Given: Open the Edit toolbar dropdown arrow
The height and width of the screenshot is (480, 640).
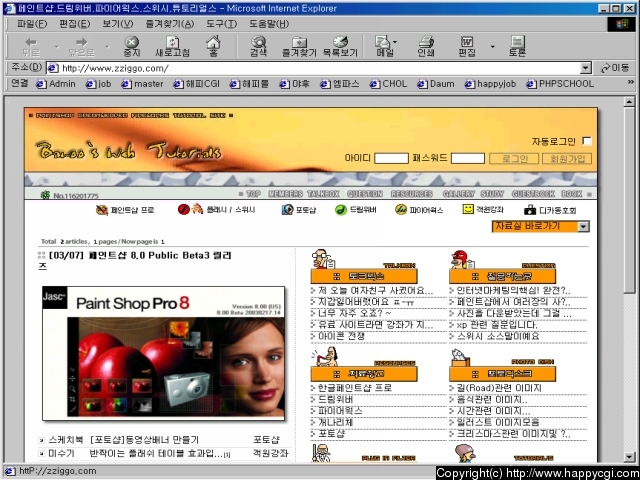Looking at the screenshot, I should click(492, 47).
